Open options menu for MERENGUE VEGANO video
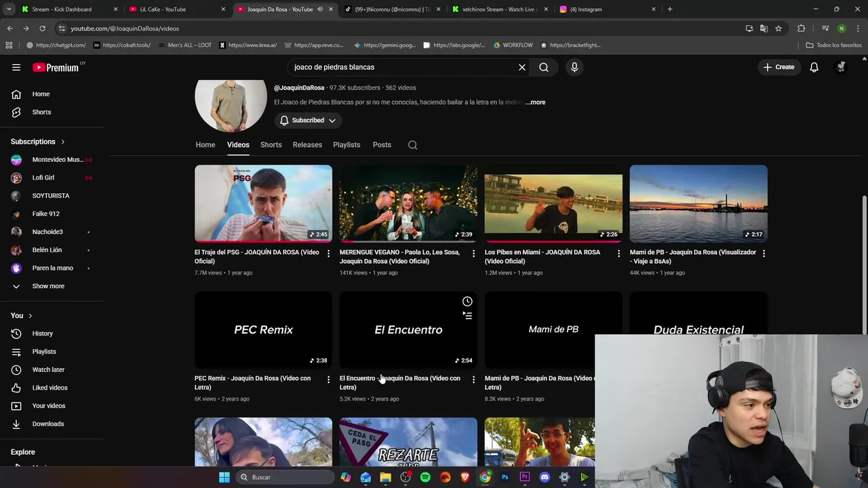Screen dimensions: 868x488 point(473,253)
